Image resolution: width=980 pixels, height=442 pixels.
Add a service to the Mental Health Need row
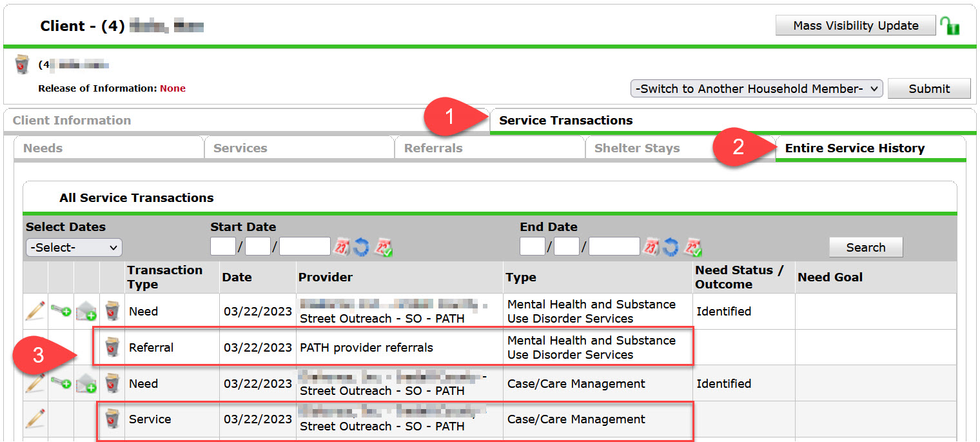point(61,312)
